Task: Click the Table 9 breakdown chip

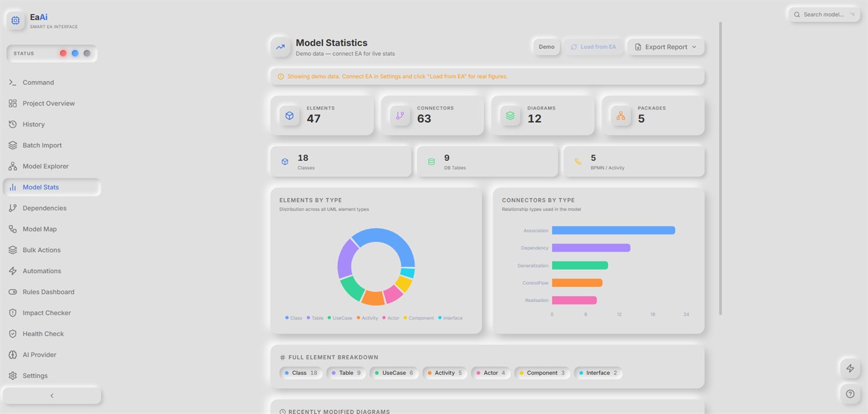Action: (x=346, y=373)
